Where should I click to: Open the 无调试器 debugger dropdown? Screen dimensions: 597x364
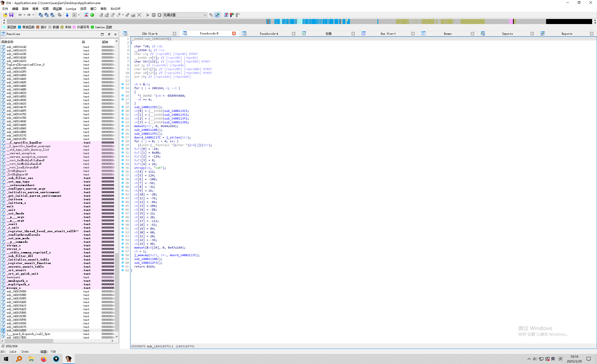click(x=205, y=15)
